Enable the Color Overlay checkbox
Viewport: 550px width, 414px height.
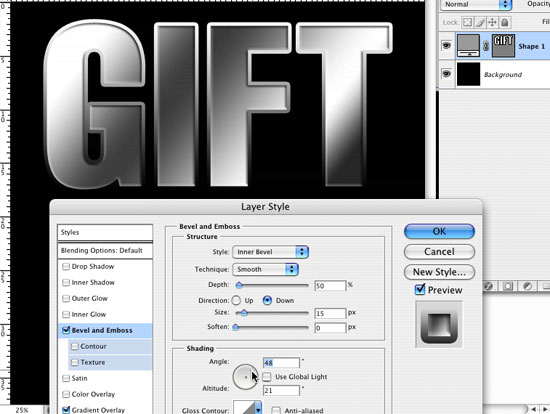66,394
